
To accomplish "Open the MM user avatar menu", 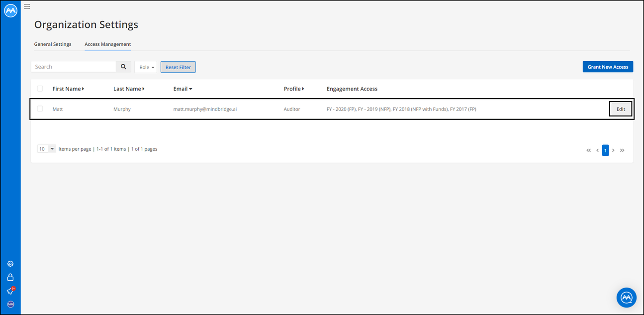I will [x=10, y=304].
